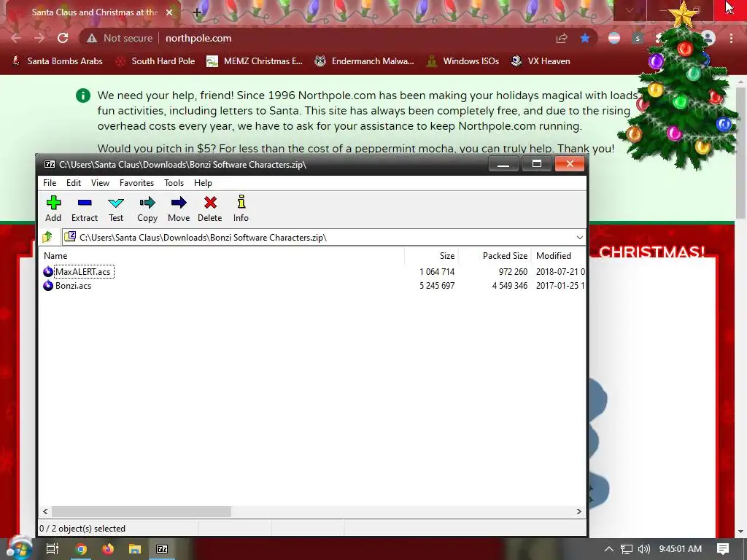This screenshot has height=560, width=747.
Task: Open the 7-Zip Help menu
Action: (203, 183)
